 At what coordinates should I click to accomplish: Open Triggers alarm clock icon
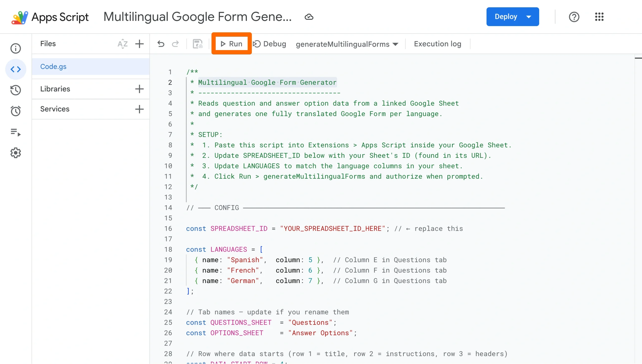pos(16,111)
